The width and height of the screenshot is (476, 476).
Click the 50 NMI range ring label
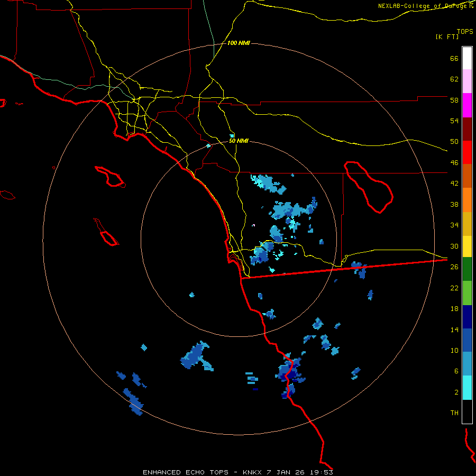(x=239, y=141)
